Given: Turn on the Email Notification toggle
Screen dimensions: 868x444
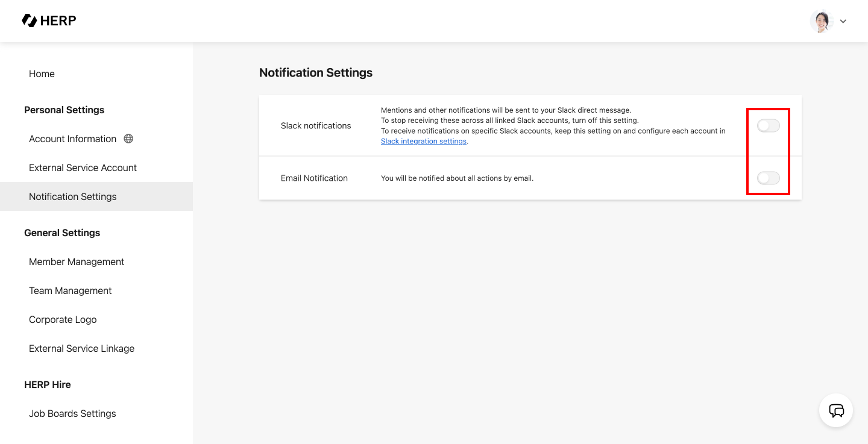Looking at the screenshot, I should point(768,178).
